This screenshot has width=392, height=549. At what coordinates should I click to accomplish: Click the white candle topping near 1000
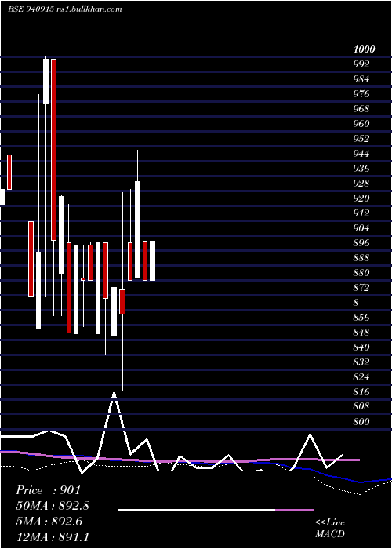click(x=45, y=81)
